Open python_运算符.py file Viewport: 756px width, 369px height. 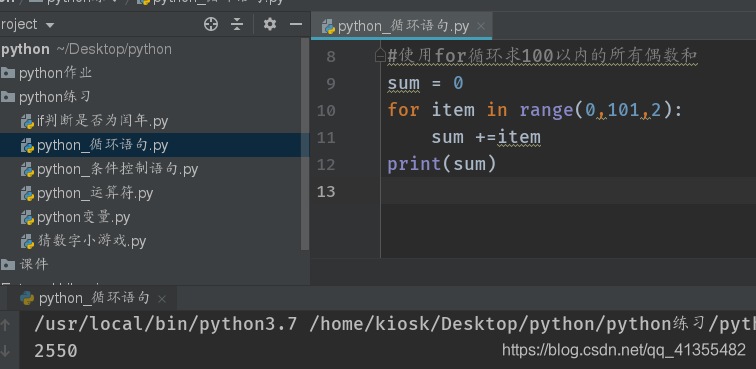click(x=94, y=193)
